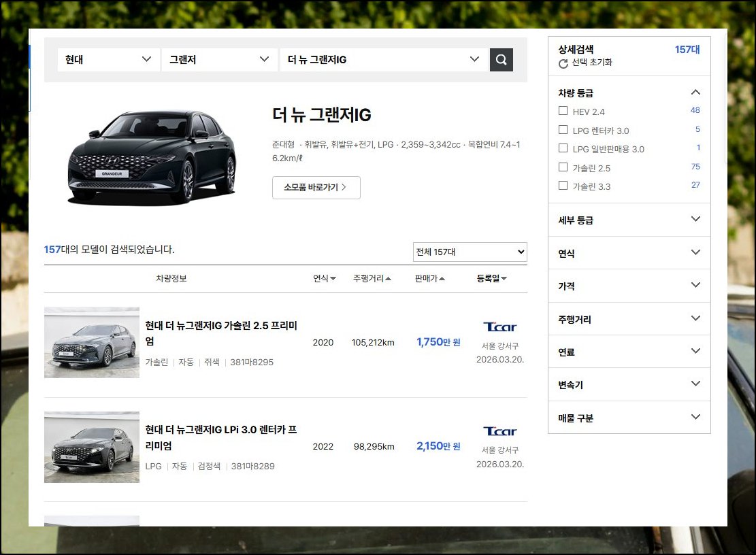Expand the 세부 등급 filter
This screenshot has width=756, height=555.
click(x=629, y=220)
